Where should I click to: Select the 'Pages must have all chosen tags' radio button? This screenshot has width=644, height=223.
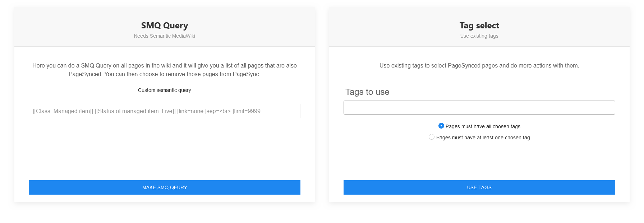pyautogui.click(x=441, y=126)
